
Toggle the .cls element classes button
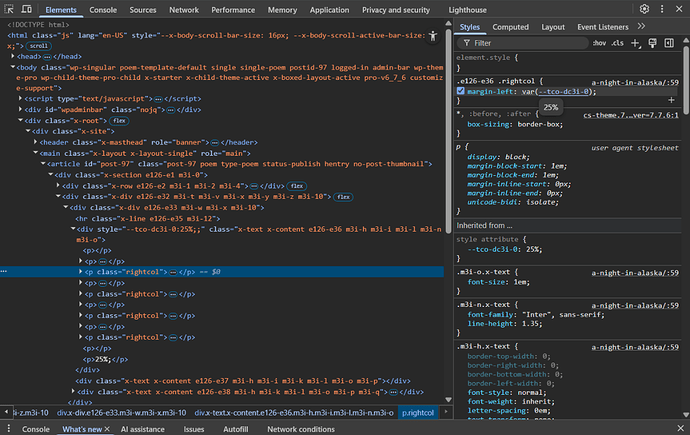pyautogui.click(x=617, y=44)
